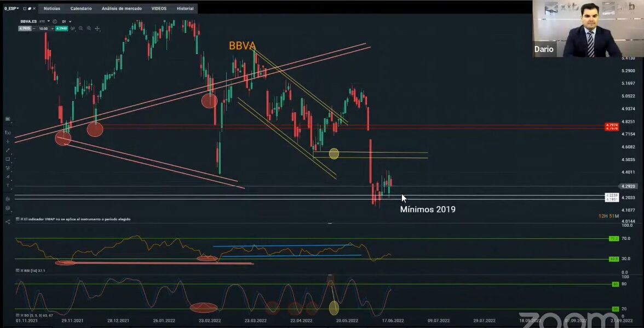This screenshot has width=644, height=328.
Task: Remove the RSI [14] indicator
Action: pos(22,271)
